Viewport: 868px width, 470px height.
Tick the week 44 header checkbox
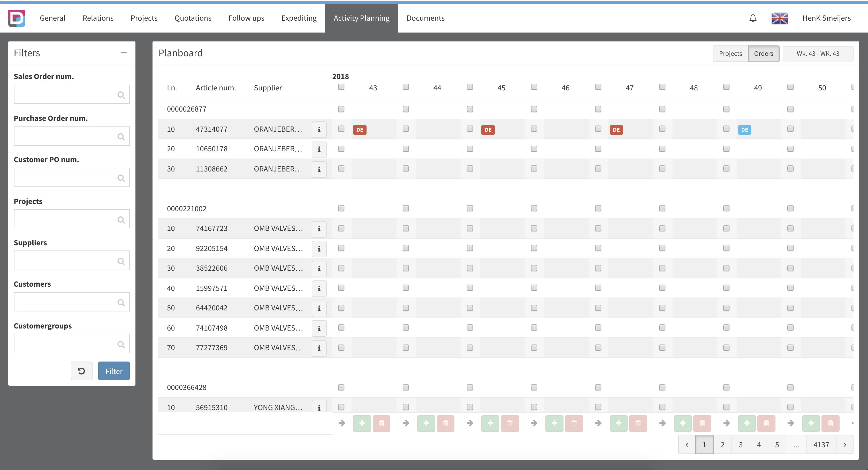406,87
